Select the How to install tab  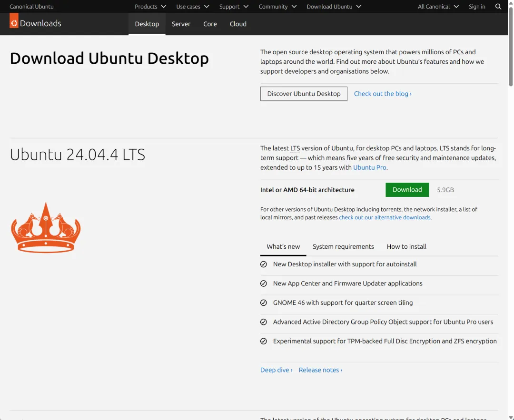tap(406, 247)
